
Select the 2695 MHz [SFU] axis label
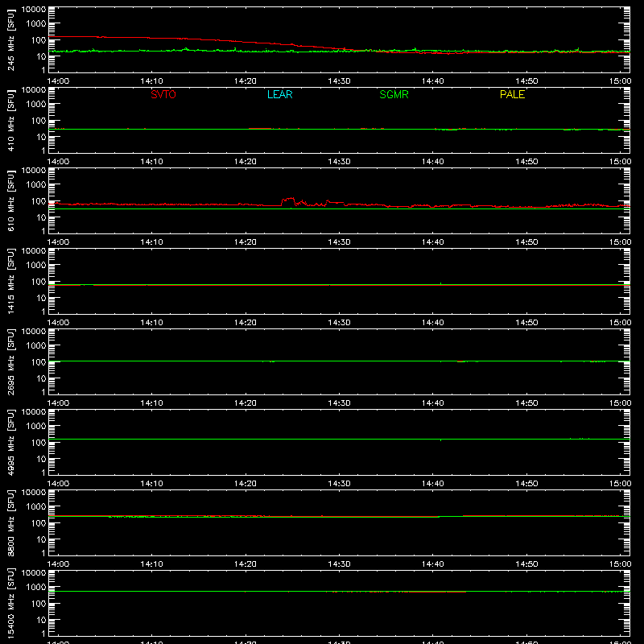pyautogui.click(x=11, y=361)
